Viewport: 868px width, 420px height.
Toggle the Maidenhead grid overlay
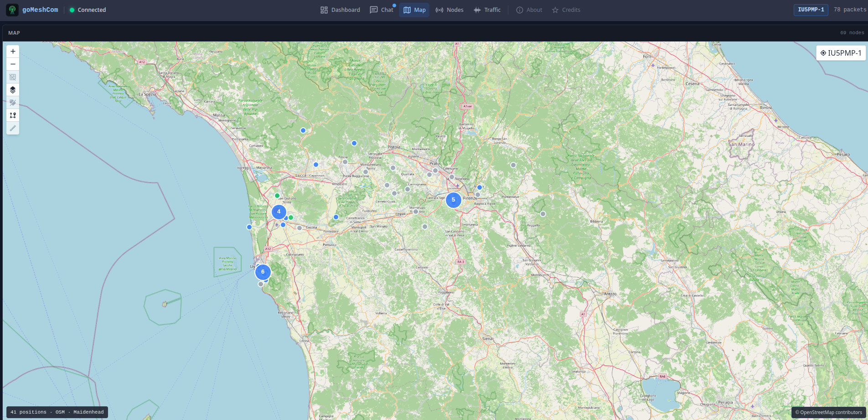(x=13, y=77)
